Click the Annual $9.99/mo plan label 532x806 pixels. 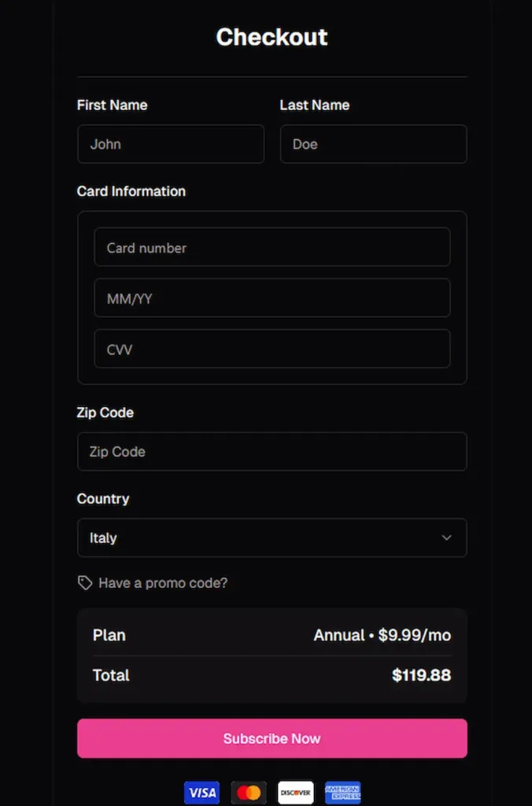click(x=382, y=635)
